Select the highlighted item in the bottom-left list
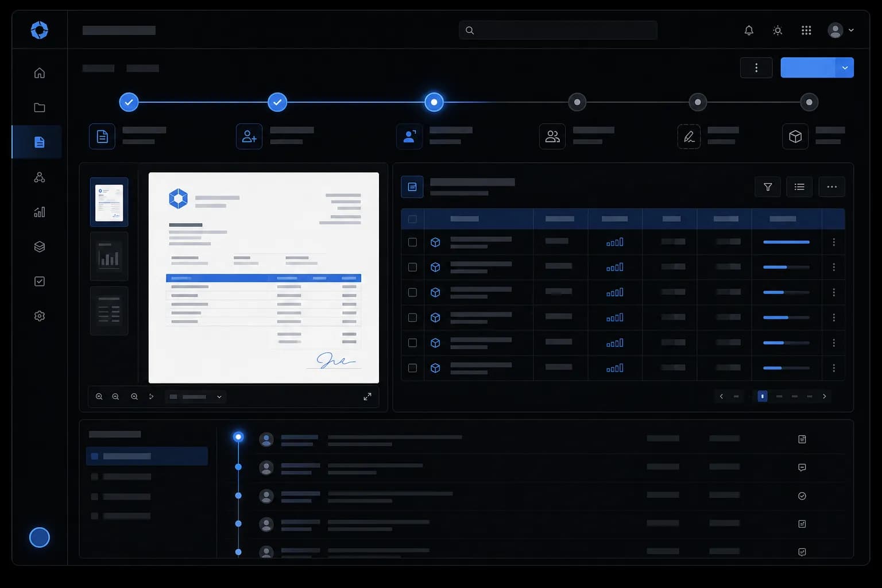882x588 pixels. click(x=147, y=457)
